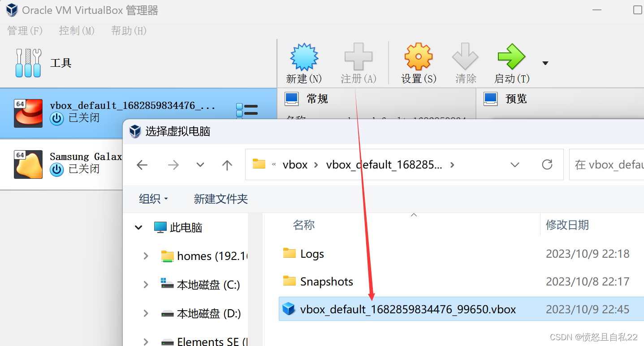Open the 管理(F) menu

(25, 30)
